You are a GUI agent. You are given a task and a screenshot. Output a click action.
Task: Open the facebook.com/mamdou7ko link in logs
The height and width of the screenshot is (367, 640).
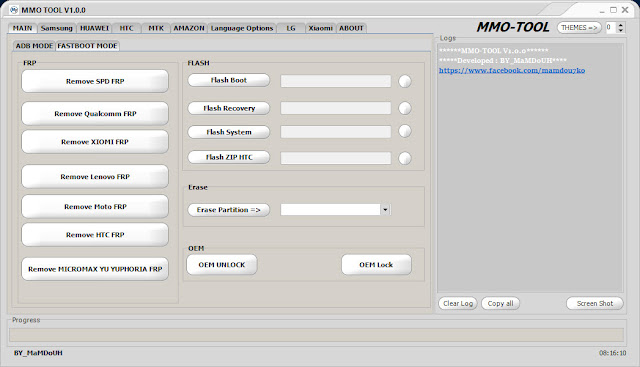click(512, 70)
